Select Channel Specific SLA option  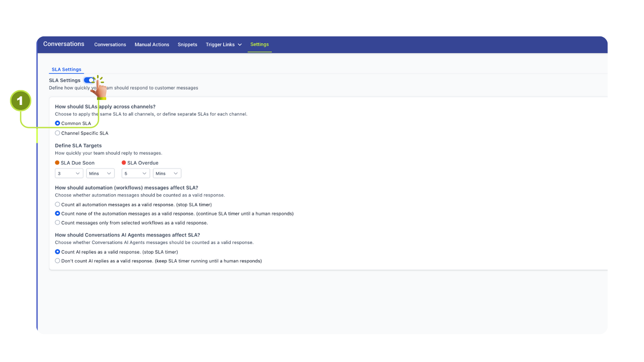pos(58,133)
